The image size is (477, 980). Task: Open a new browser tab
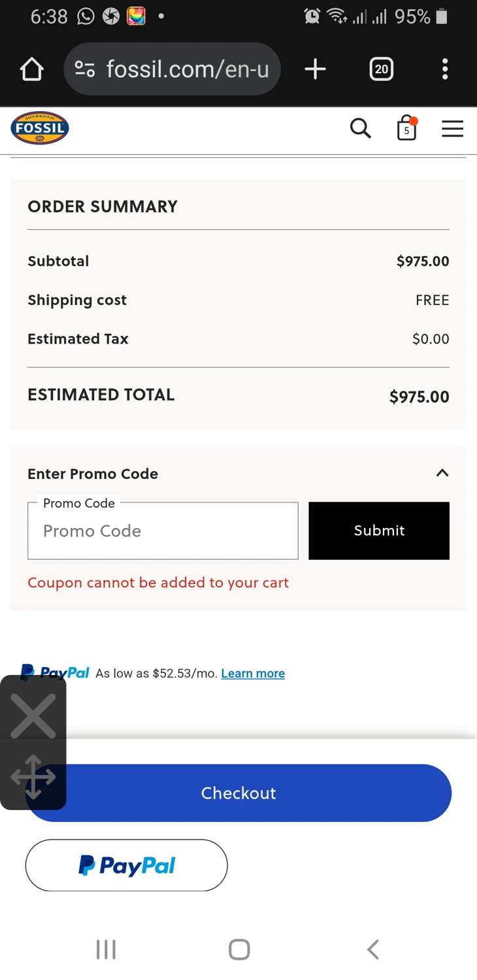tap(315, 69)
